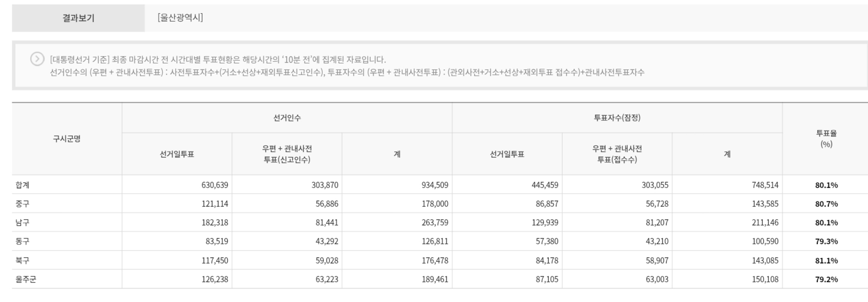Screen dimensions: 868x302
Task: Click the 구시군명 column header
Action: 67,139
